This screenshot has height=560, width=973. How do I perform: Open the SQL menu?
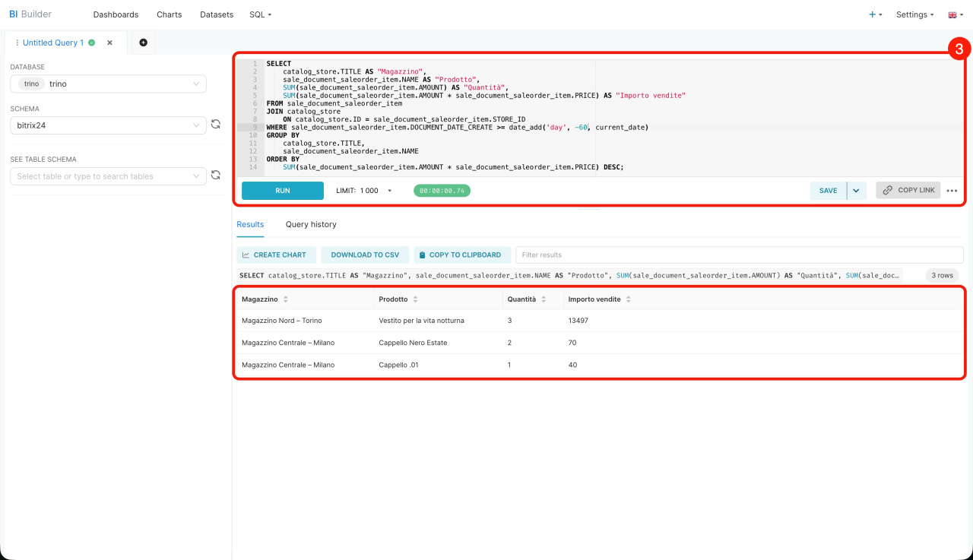(260, 14)
